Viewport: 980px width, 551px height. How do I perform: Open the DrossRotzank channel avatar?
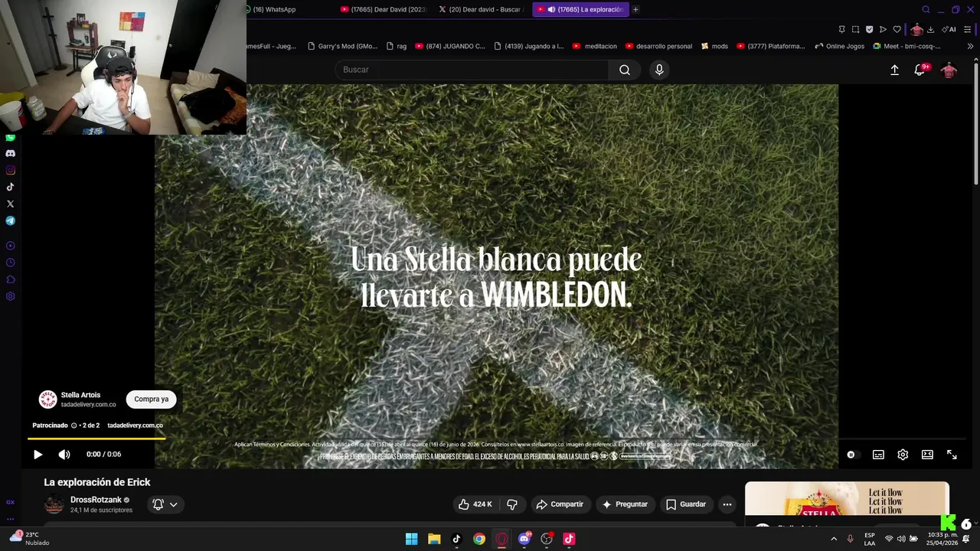point(54,504)
